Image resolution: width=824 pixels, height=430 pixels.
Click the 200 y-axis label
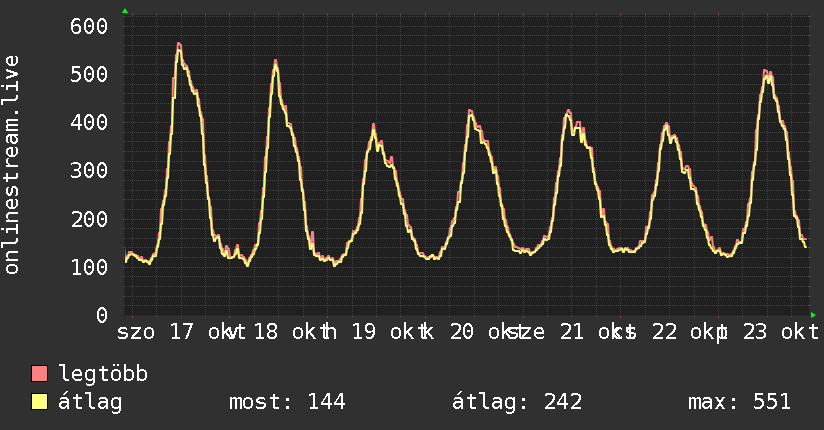click(x=89, y=219)
